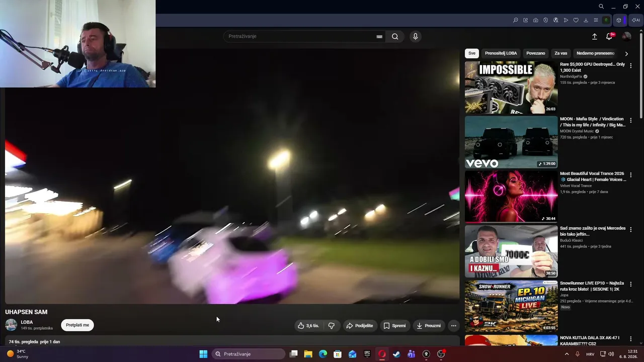Image resolution: width=644 pixels, height=362 pixels.
Task: Add page to Opera bookmarks heart
Action: tap(576, 20)
